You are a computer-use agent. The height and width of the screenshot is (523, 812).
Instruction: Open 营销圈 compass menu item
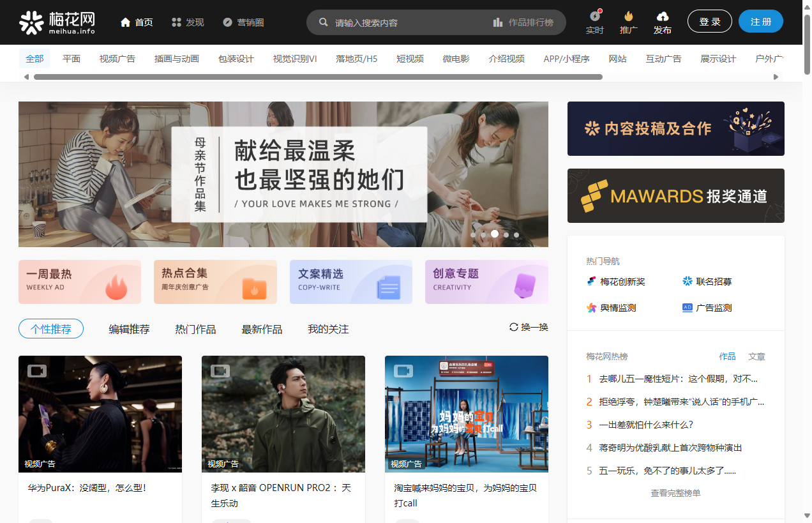[243, 22]
